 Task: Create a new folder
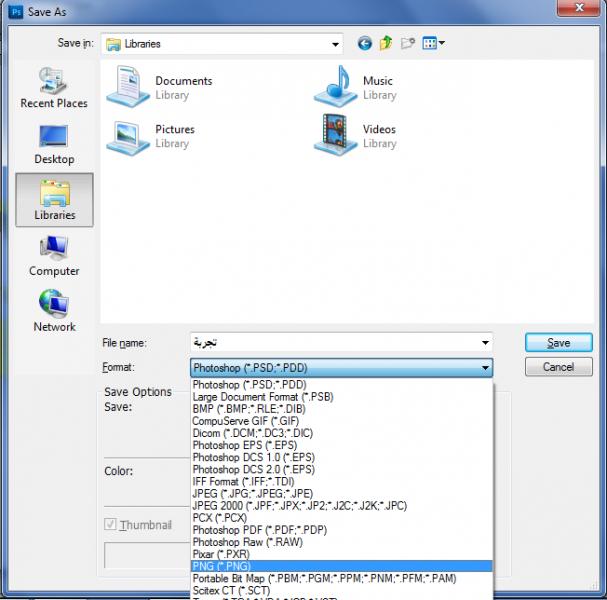tap(408, 43)
